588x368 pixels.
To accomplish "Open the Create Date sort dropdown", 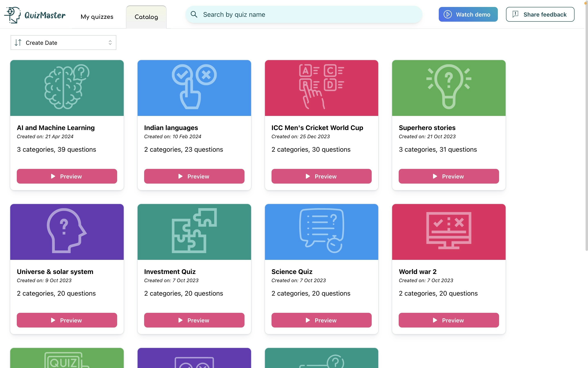I will click(x=63, y=43).
